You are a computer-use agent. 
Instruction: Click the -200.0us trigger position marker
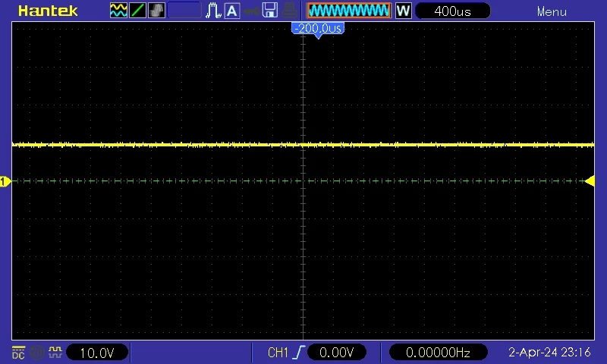click(x=318, y=30)
